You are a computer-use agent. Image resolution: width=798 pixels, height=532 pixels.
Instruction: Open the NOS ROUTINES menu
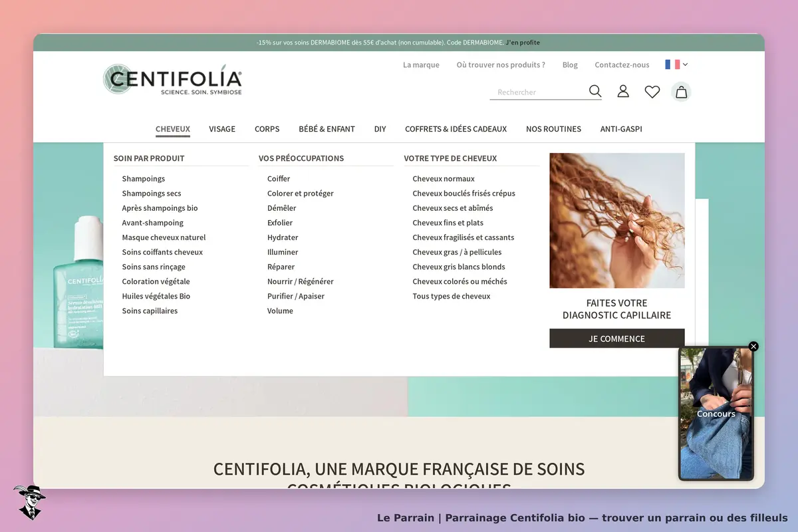click(x=553, y=129)
